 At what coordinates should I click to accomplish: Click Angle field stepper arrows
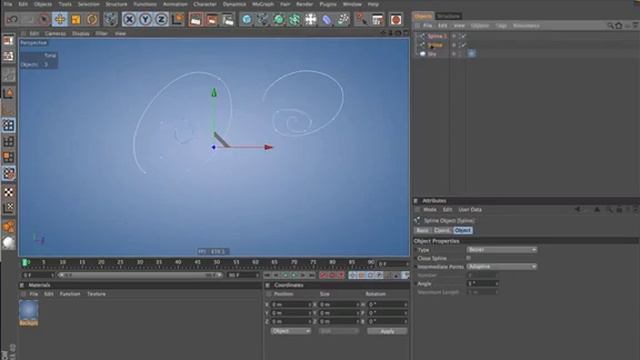click(x=497, y=283)
